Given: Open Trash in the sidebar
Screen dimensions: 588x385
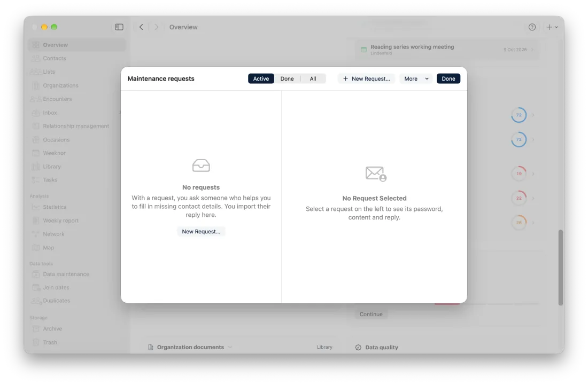Looking at the screenshot, I should tap(77, 342).
